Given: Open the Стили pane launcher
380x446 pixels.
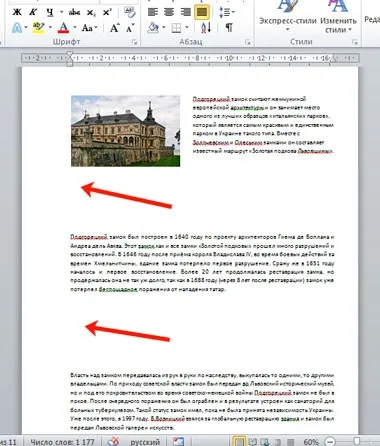Looking at the screenshot, I should point(355,42).
